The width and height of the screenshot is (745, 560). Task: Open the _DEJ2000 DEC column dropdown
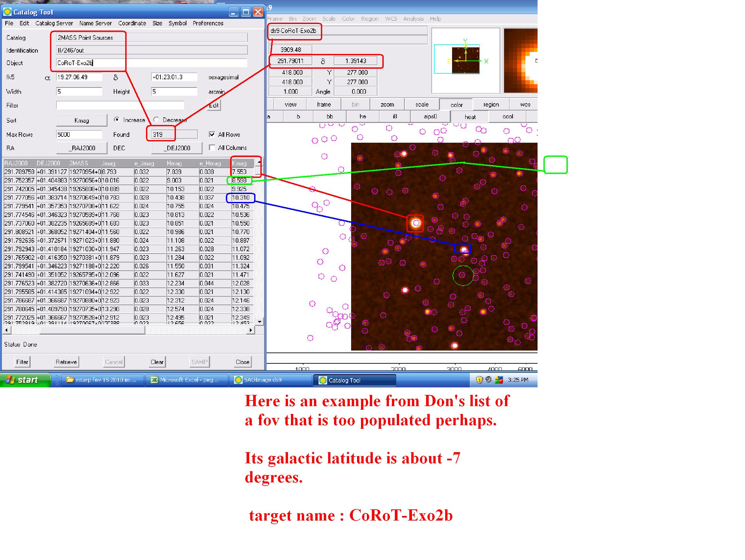pyautogui.click(x=177, y=148)
